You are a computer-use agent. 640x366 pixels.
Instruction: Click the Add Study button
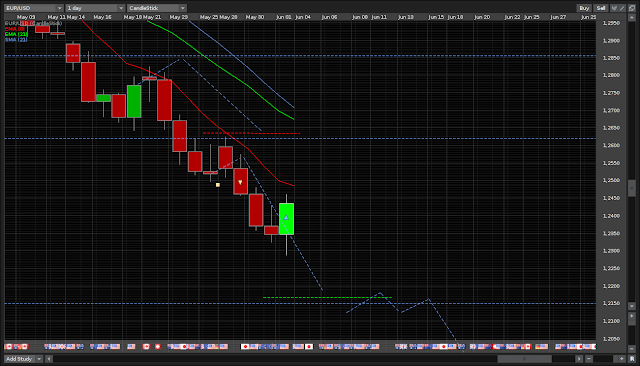[19, 359]
